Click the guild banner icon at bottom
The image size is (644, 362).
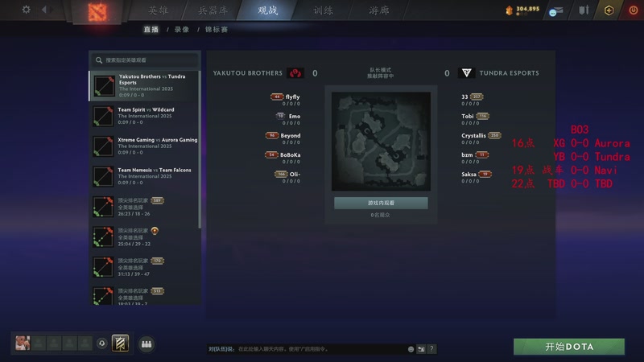point(120,343)
